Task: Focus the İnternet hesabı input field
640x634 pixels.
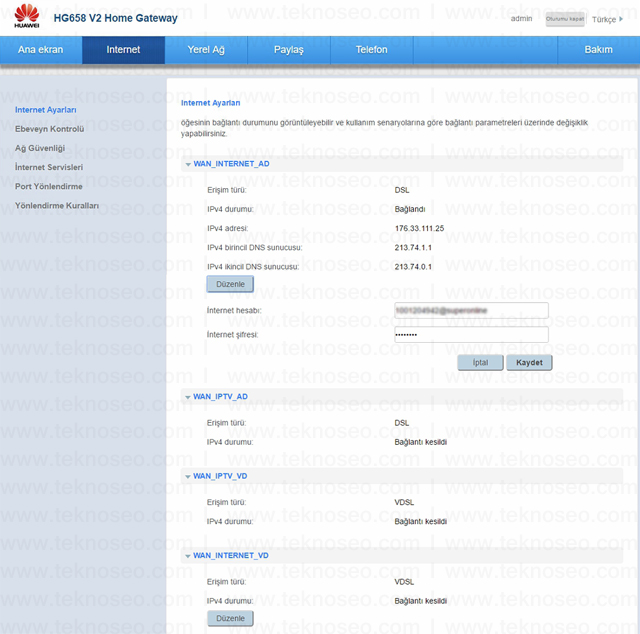Action: (x=471, y=310)
